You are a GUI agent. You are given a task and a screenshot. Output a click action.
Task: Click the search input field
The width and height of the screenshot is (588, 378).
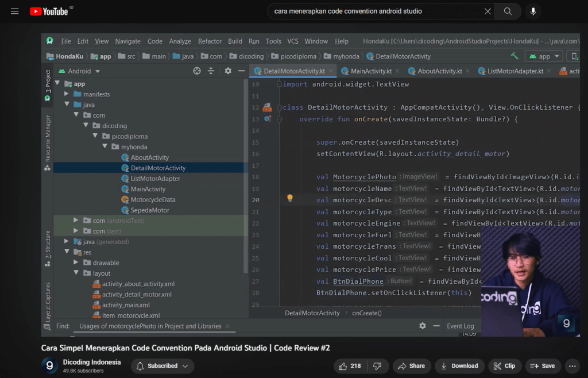pyautogui.click(x=373, y=11)
